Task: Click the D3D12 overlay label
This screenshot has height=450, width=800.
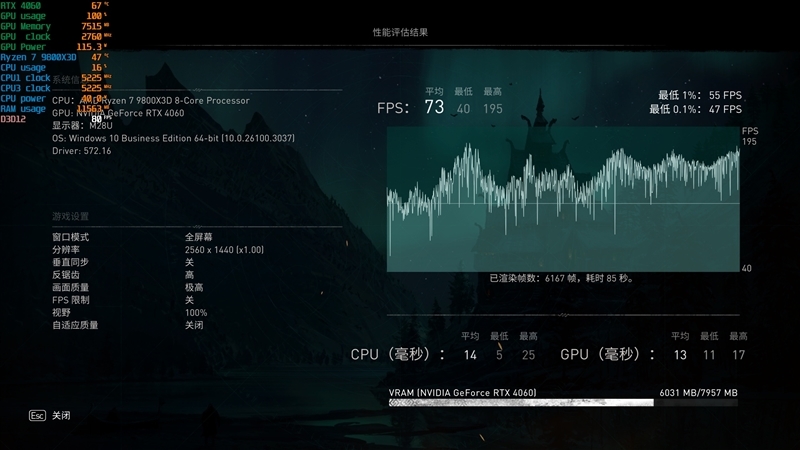Action: pos(13,119)
